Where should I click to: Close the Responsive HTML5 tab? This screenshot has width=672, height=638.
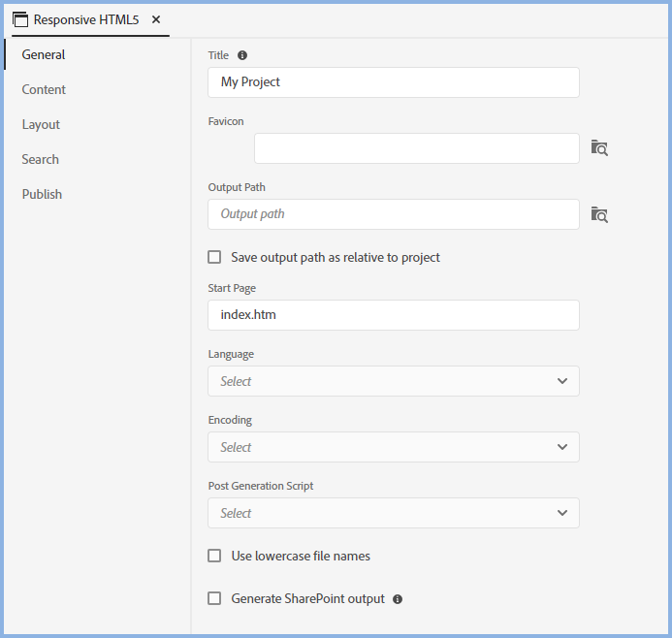tap(156, 19)
